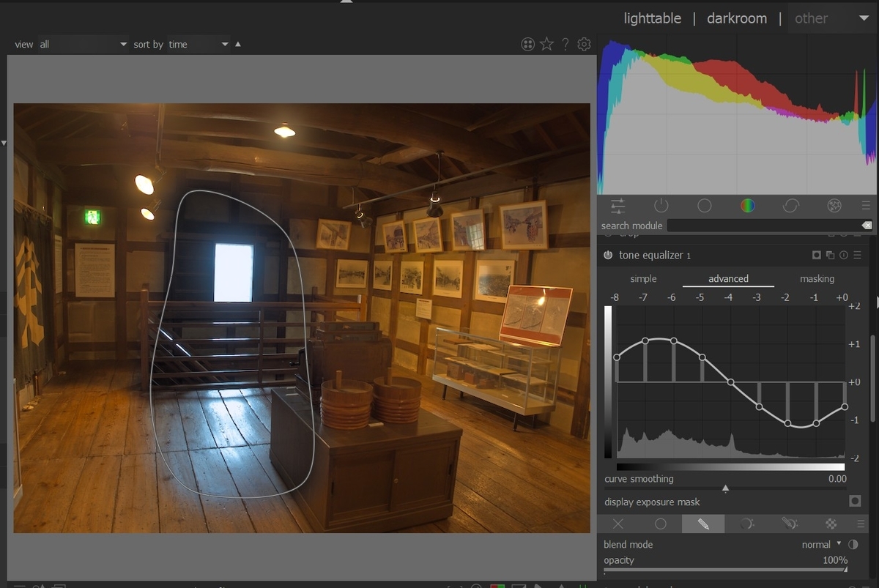Toggle blend mode invert half-circle icon
This screenshot has width=879, height=588.
coord(853,545)
